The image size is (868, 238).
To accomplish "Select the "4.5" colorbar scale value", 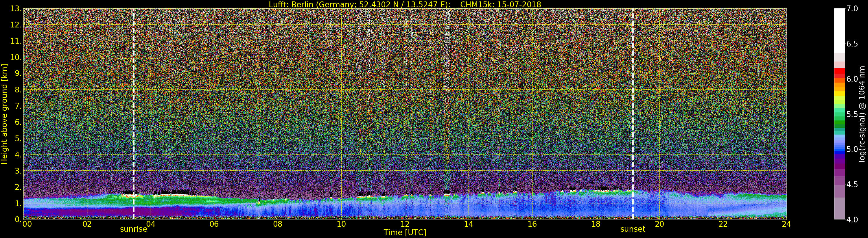I will 852,185.
